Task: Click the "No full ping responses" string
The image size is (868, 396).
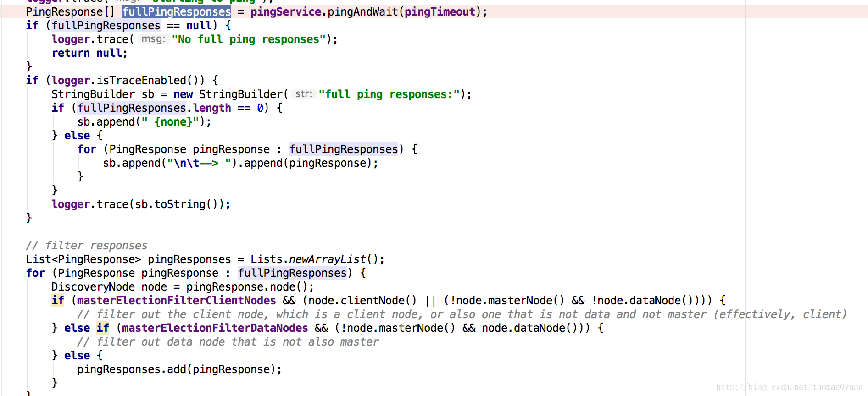Action: pyautogui.click(x=249, y=39)
